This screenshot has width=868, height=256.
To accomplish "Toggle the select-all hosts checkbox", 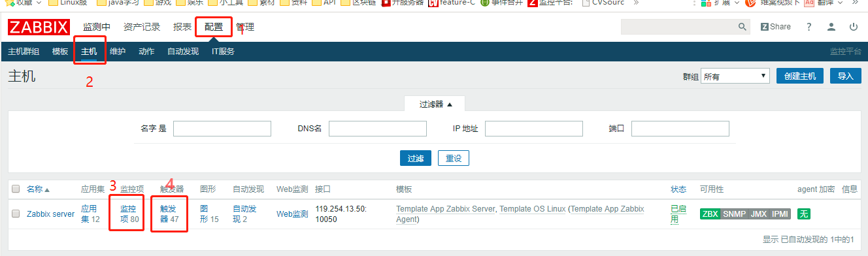I will 16,189.
